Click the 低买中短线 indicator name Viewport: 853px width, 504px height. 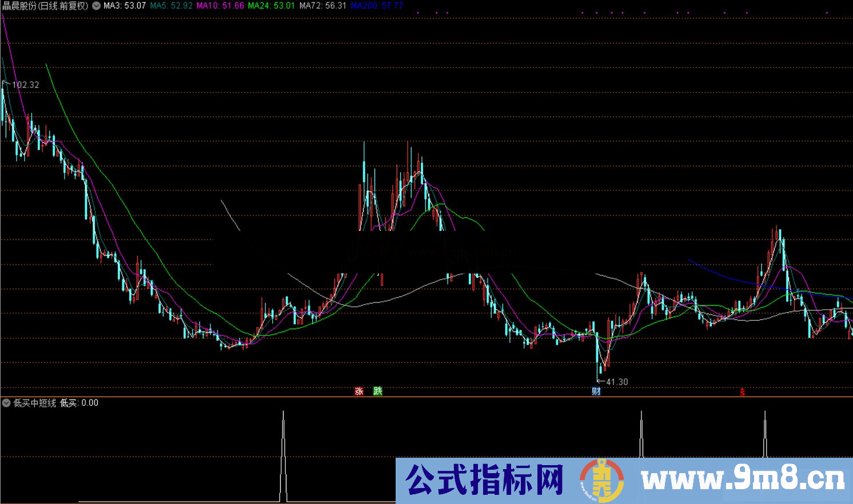click(x=35, y=403)
